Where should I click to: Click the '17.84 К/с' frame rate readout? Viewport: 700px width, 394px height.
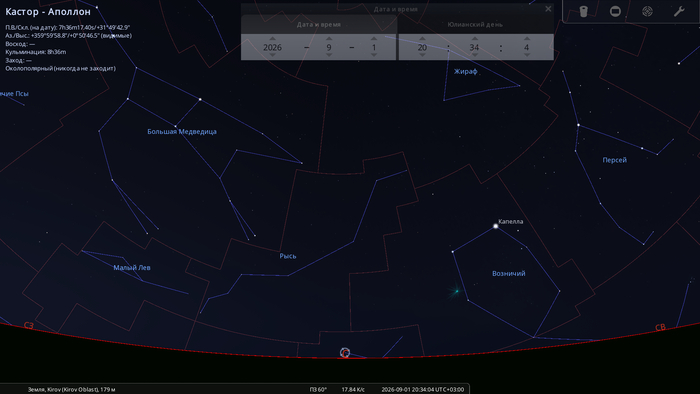[x=353, y=390]
